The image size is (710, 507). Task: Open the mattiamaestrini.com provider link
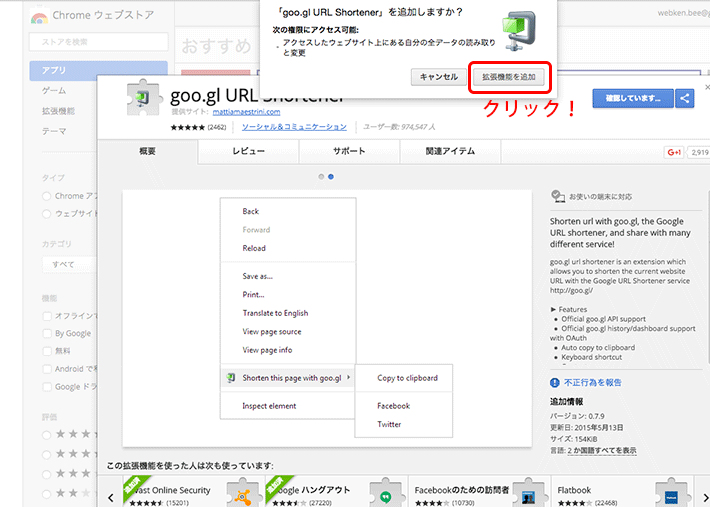click(246, 112)
